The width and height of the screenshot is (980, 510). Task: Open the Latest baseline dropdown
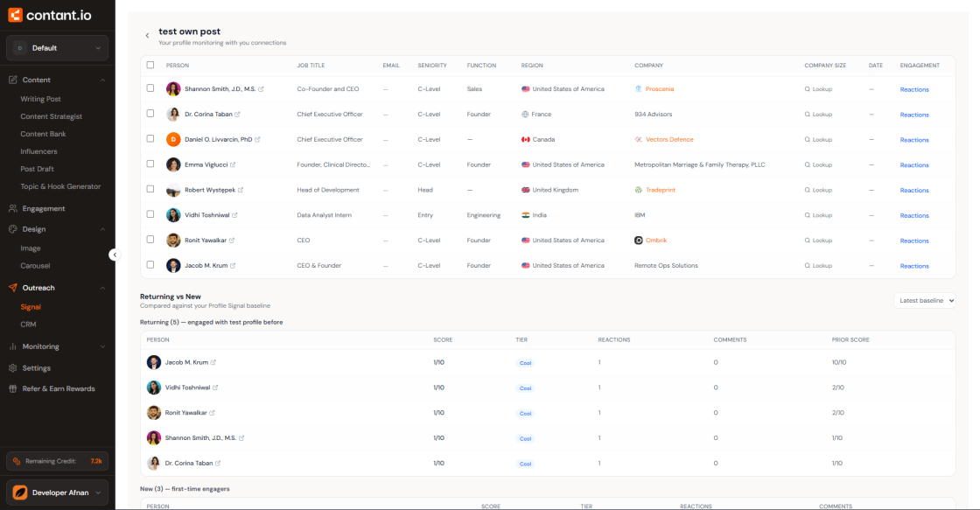click(x=924, y=301)
